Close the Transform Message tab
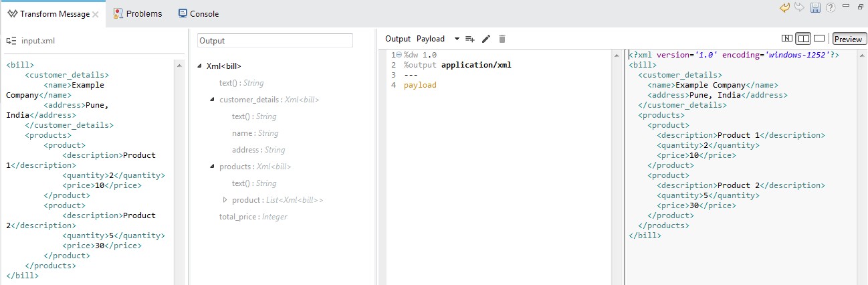Image resolution: width=868 pixels, height=285 pixels. coord(95,14)
